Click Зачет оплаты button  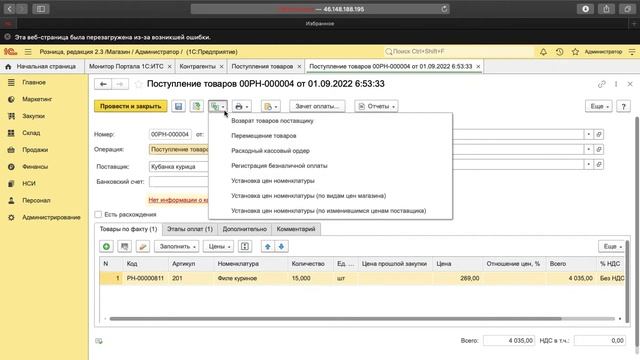[317, 106]
